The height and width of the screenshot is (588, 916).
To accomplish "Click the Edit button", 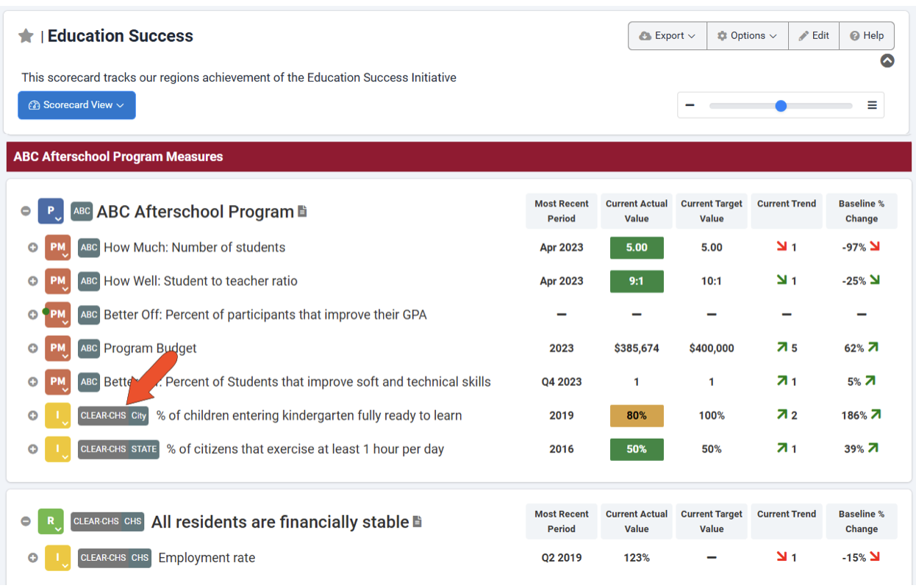I will 814,36.
